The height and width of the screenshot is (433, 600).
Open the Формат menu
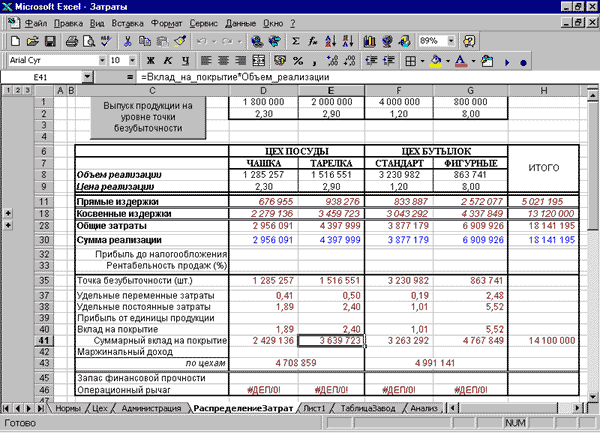(166, 23)
